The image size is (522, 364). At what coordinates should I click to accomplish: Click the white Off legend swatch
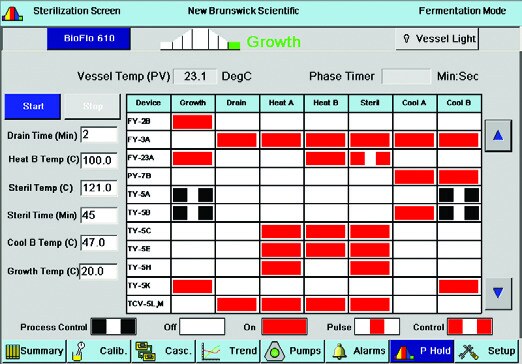coord(202,327)
